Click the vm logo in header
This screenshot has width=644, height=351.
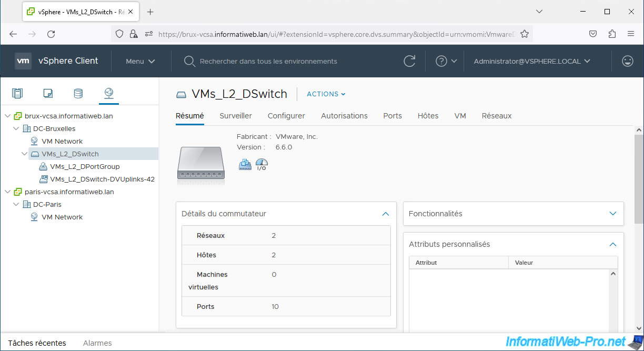[23, 61]
